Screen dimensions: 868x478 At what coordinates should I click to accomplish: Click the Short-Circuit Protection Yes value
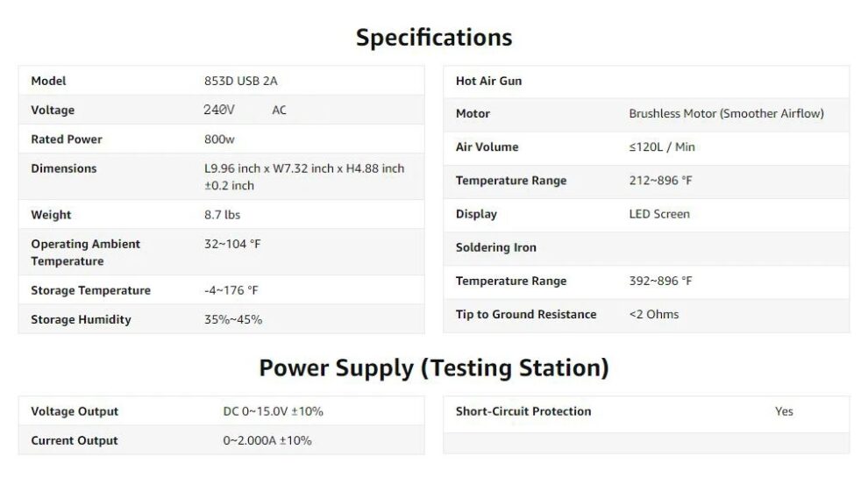point(784,411)
